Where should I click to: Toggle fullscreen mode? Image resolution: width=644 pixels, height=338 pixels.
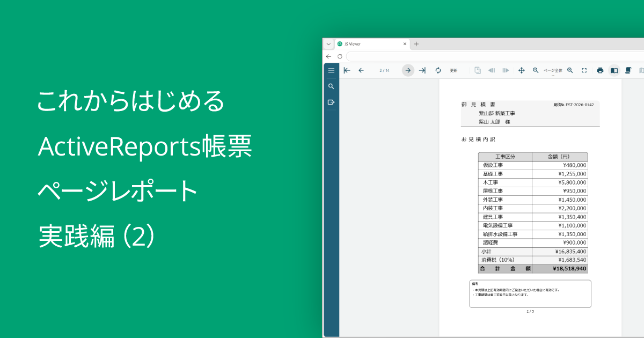pos(584,70)
